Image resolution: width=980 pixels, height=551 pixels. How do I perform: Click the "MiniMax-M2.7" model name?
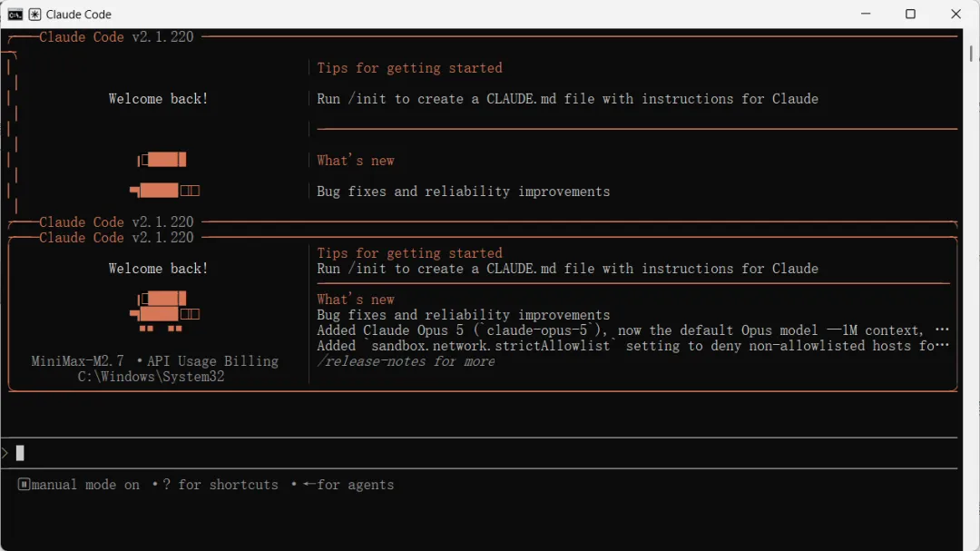pyautogui.click(x=77, y=361)
